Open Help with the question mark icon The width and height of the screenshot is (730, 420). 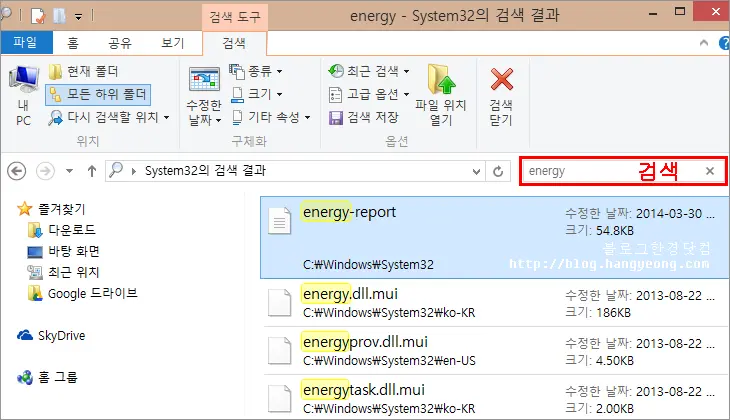pyautogui.click(x=724, y=44)
